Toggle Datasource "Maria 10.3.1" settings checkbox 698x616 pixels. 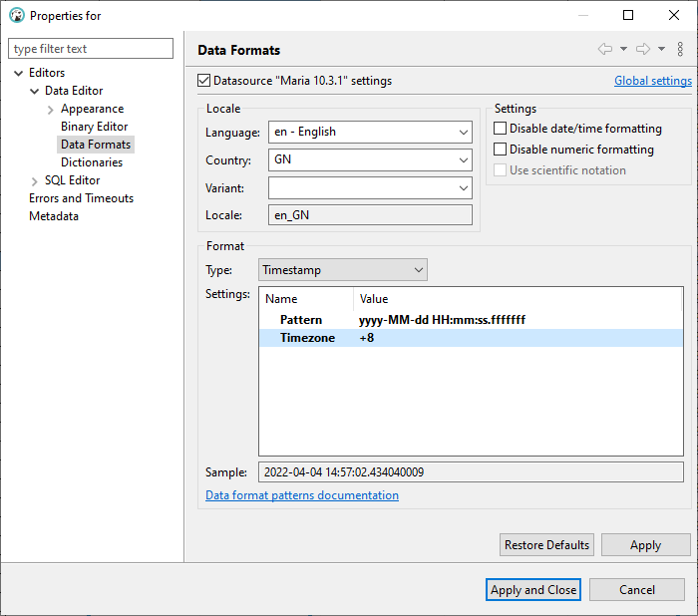203,81
